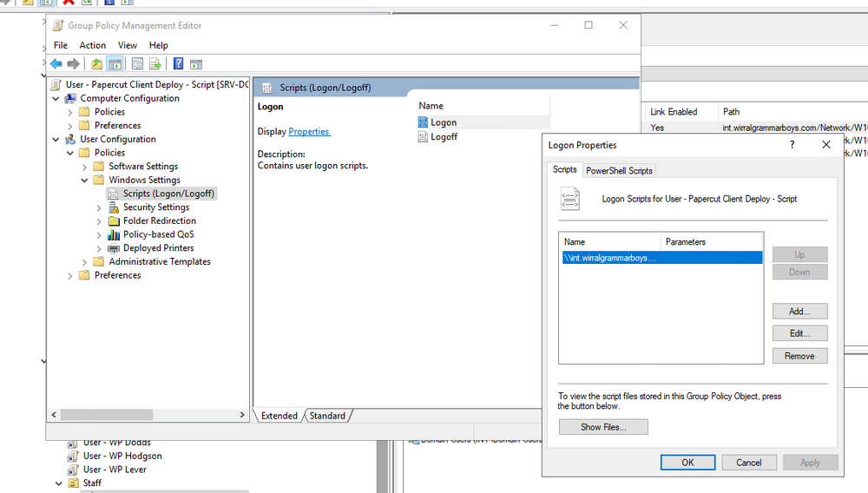Open the Deployed Printers node
Viewport: 868px width, 493px height.
158,248
